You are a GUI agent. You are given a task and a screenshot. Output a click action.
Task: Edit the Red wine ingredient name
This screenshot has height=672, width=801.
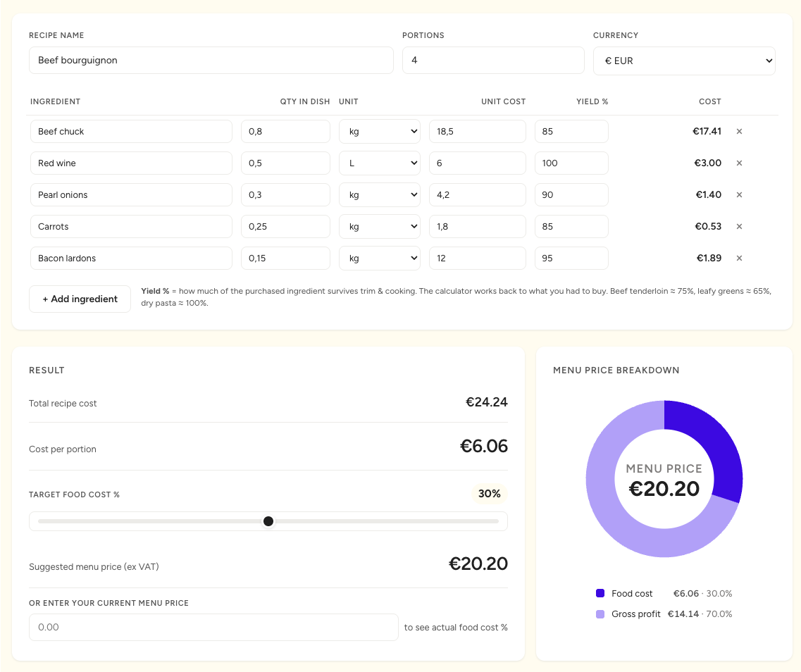(x=131, y=163)
